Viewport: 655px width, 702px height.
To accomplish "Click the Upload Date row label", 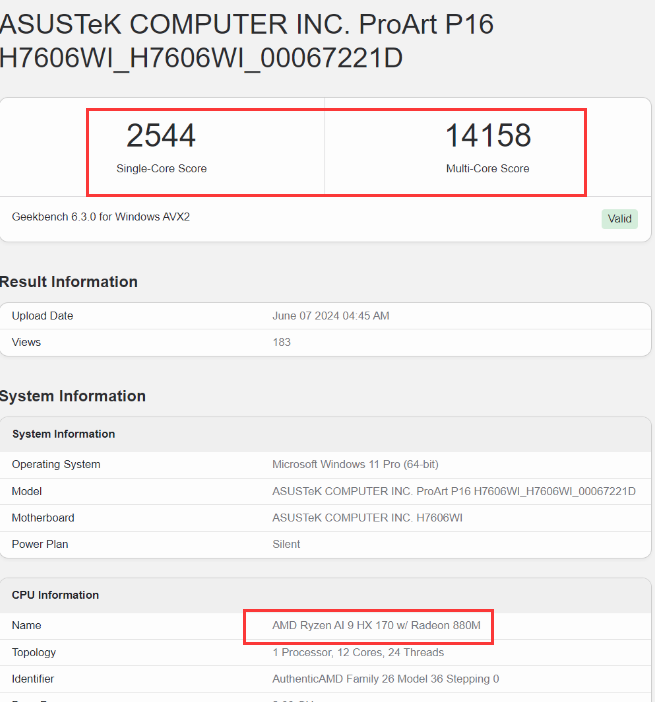I will point(43,316).
